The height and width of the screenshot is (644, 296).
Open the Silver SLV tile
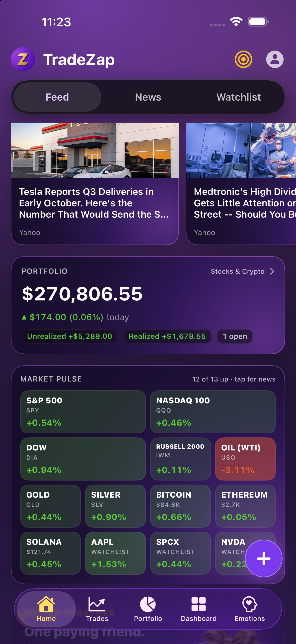point(115,506)
